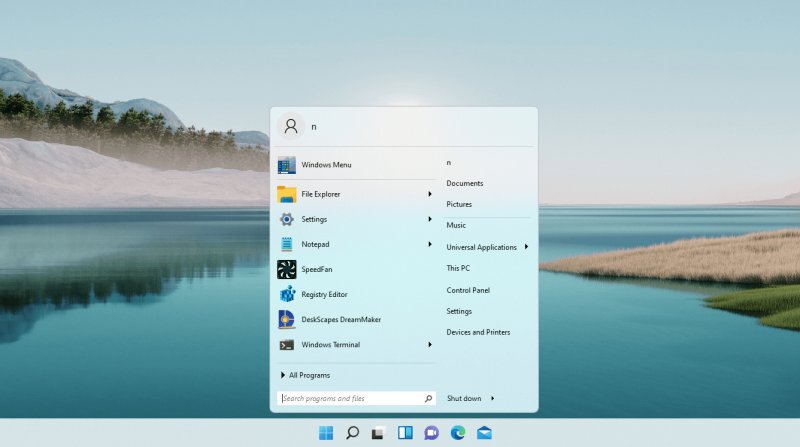Screen dimensions: 800x447
Task: Expand the Settings jump list arrow
Action: (x=430, y=219)
